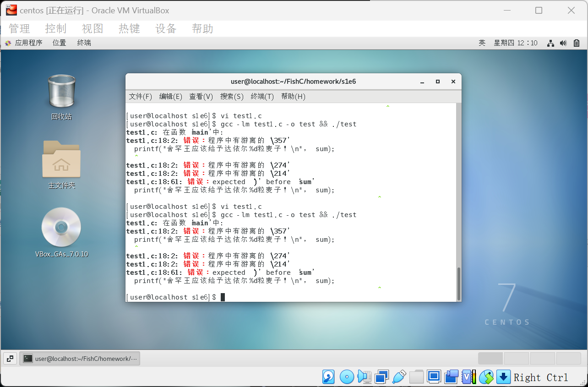Open the VirtualBox 热键 menu
The height and width of the screenshot is (387, 588).
pos(129,29)
